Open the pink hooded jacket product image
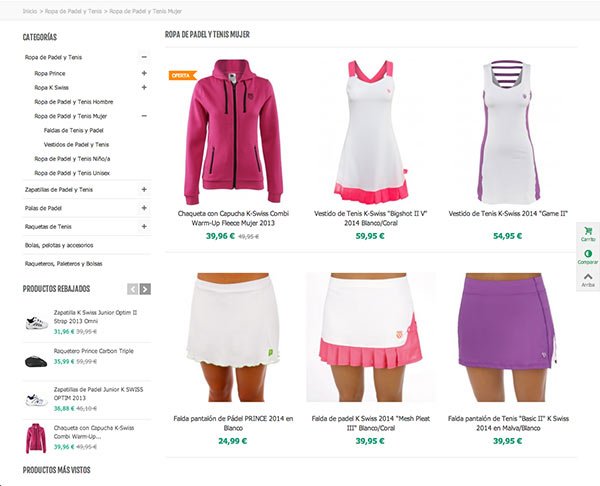 click(233, 132)
